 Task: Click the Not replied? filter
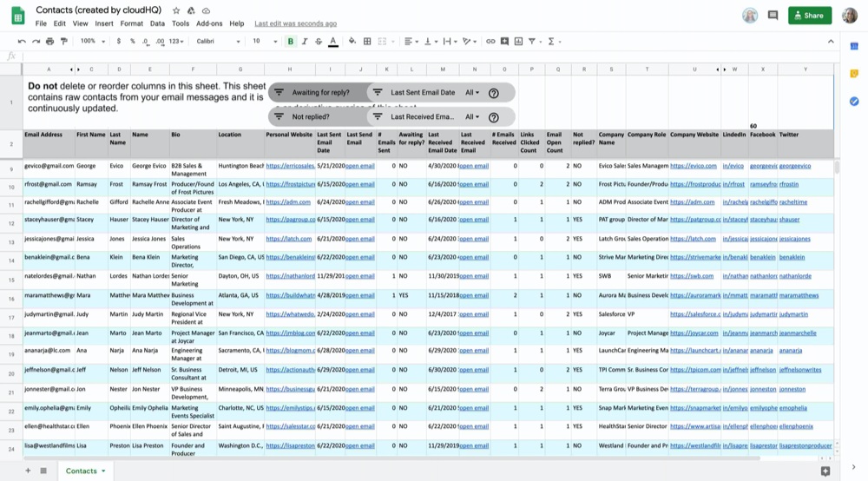317,117
